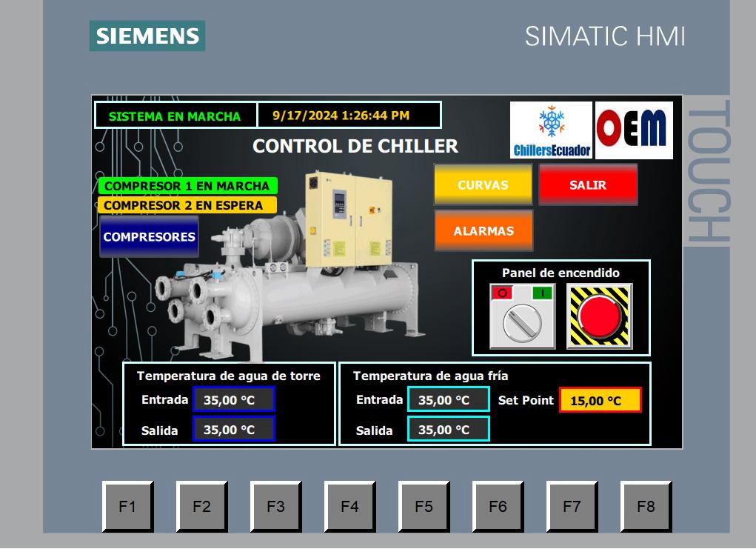Click the chiller machine image
Image resolution: width=756 pixels, height=549 pixels.
point(290,265)
